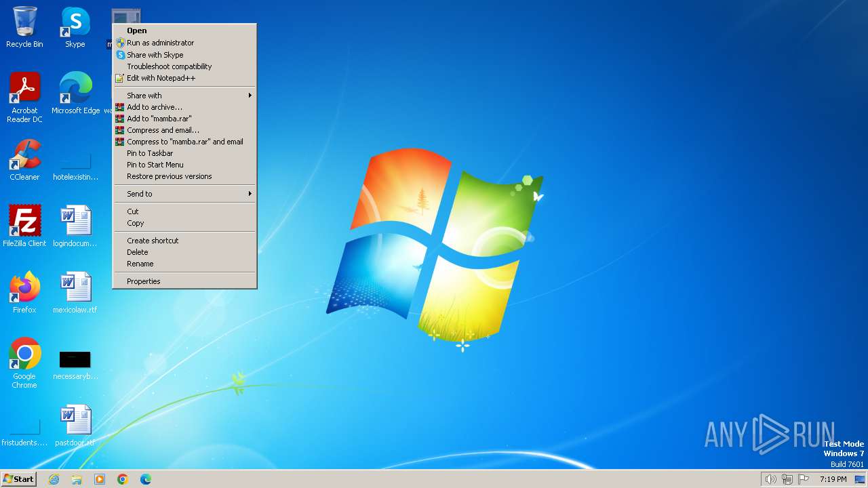Image resolution: width=868 pixels, height=488 pixels.
Task: Expand the Send to submenu
Action: 184,194
